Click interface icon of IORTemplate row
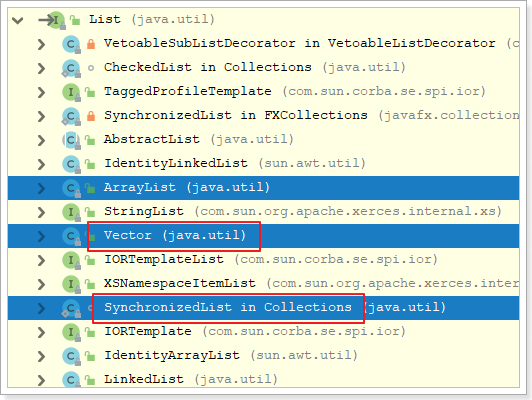532x400 pixels. (x=71, y=332)
